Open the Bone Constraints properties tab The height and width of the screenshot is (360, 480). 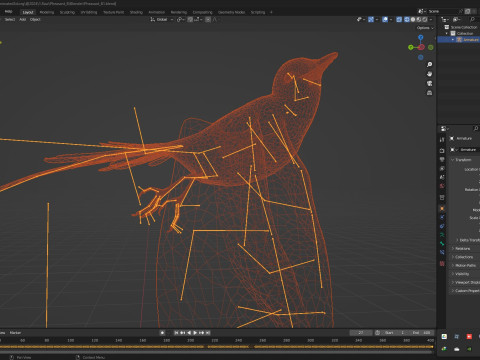coord(442,252)
